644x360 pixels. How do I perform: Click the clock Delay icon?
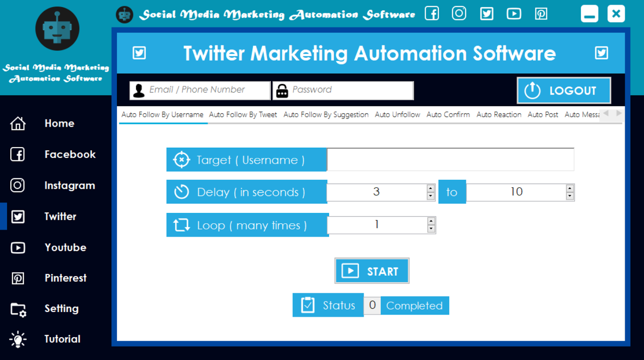182,192
